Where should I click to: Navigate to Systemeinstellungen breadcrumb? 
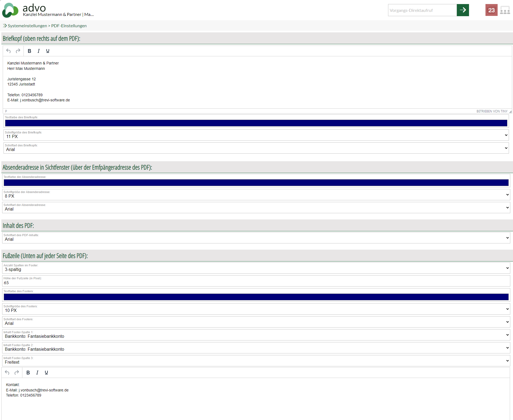click(27, 26)
